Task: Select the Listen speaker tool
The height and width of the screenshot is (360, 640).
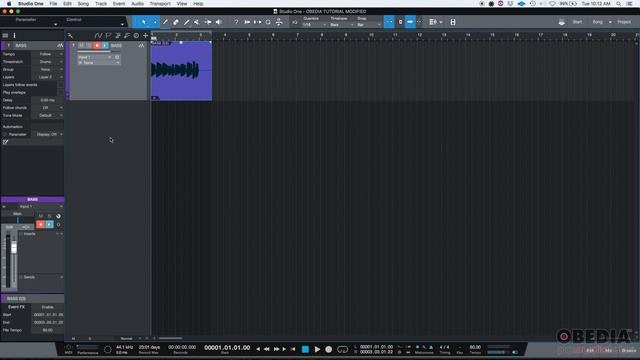Action: pyautogui.click(x=219, y=22)
